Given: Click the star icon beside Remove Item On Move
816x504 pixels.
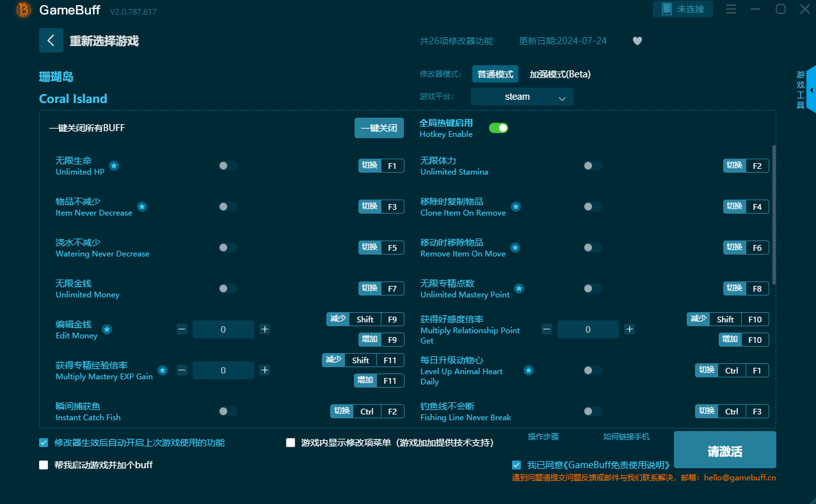Looking at the screenshot, I should coord(515,248).
